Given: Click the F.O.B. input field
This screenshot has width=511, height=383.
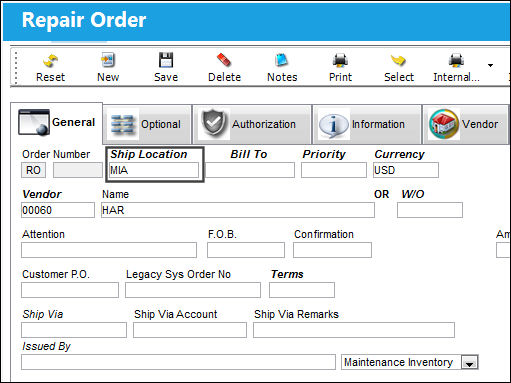Looking at the screenshot, I should [x=246, y=250].
